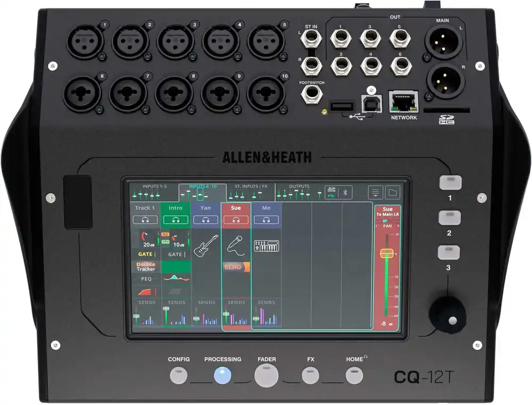Screen dimensions: 532x405
Task: Tap the SD card and USB status icon
Action: click(330, 192)
